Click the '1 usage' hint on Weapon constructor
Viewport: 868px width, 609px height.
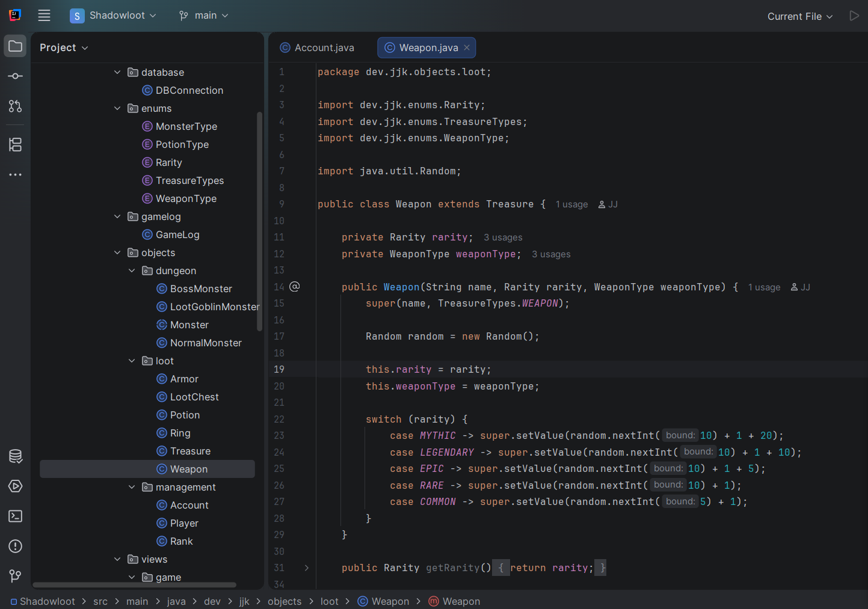pyautogui.click(x=764, y=287)
